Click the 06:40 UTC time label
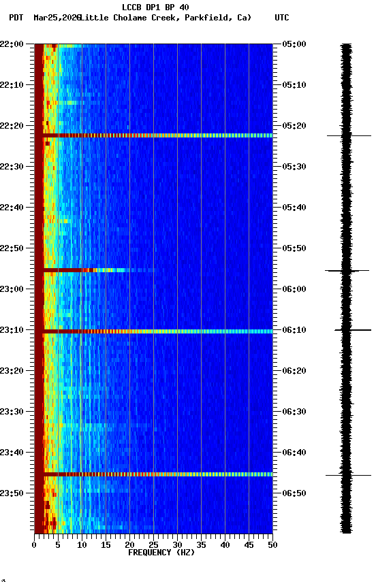Screen dimensions: 376x588 [294, 453]
